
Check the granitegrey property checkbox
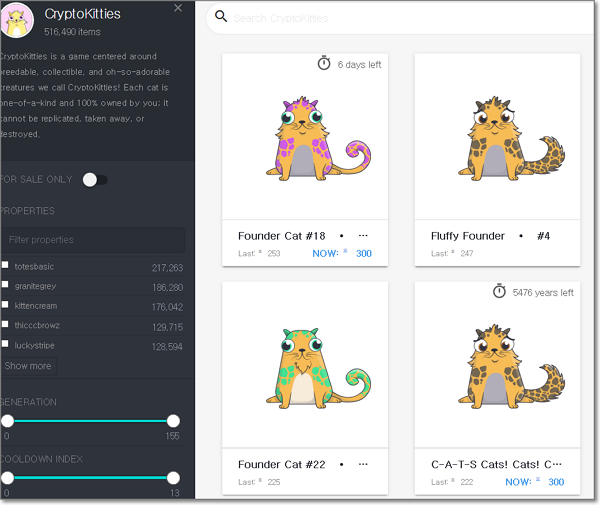(6, 286)
